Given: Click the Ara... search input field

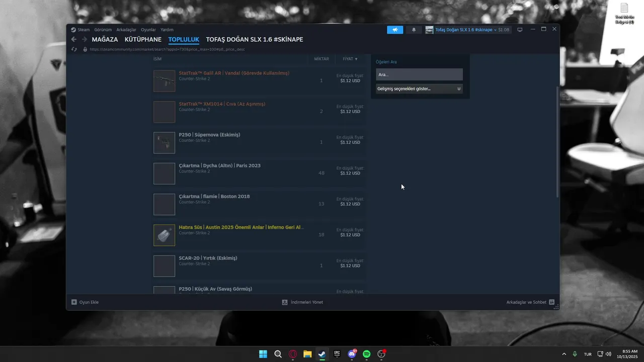Looking at the screenshot, I should pos(419,74).
